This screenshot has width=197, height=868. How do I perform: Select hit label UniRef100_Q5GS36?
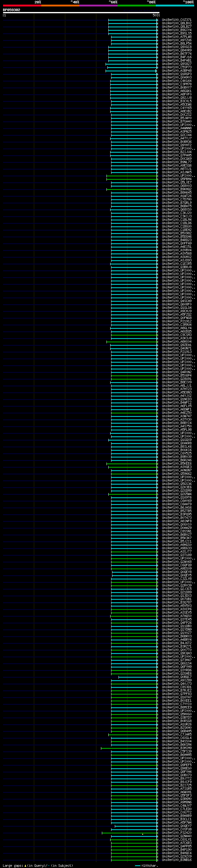click(176, 484)
